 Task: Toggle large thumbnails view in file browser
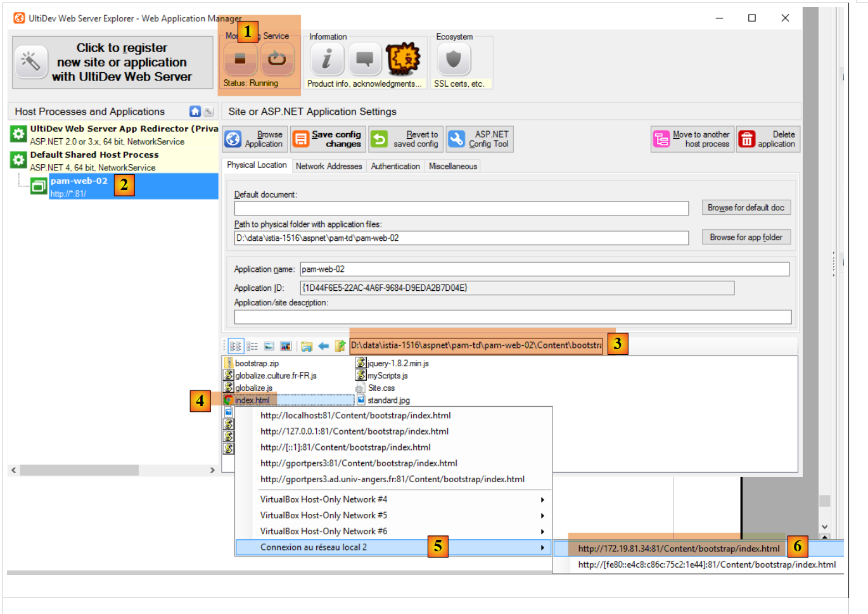(x=286, y=346)
